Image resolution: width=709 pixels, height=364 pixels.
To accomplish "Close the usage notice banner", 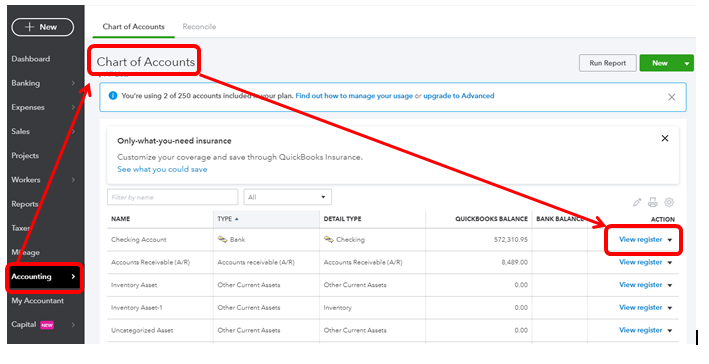I will click(671, 97).
